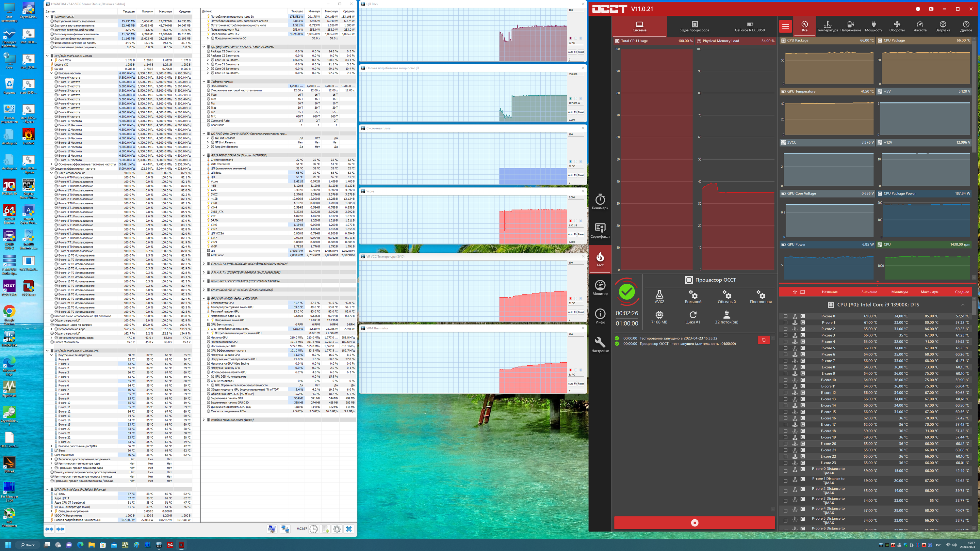This screenshot has width=980, height=551.
Task: Tick the checkbox for E-core 23 row
Action: (785, 463)
